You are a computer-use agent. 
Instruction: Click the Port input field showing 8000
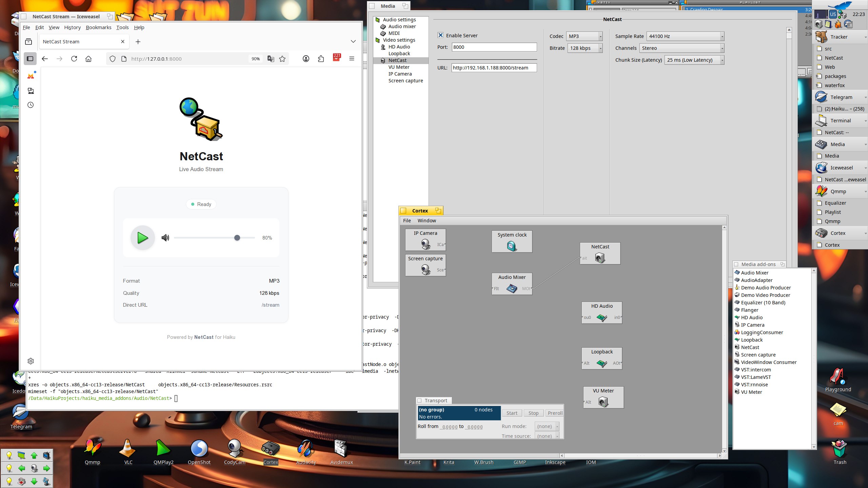coord(494,47)
